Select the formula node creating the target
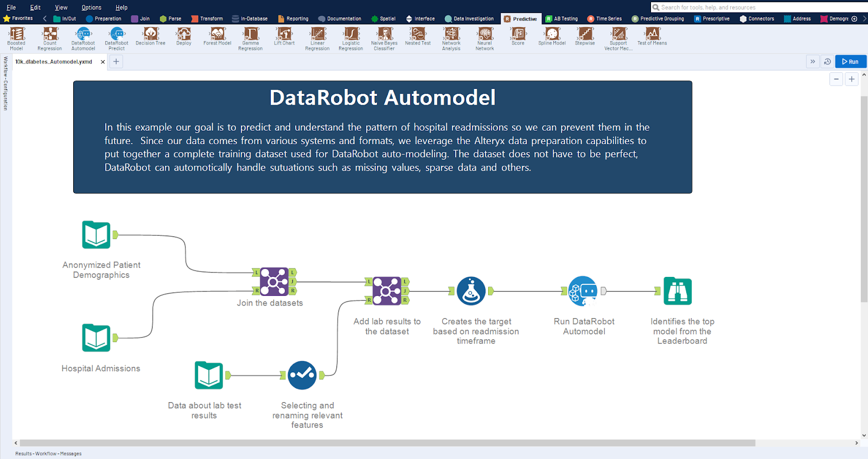 tap(471, 291)
